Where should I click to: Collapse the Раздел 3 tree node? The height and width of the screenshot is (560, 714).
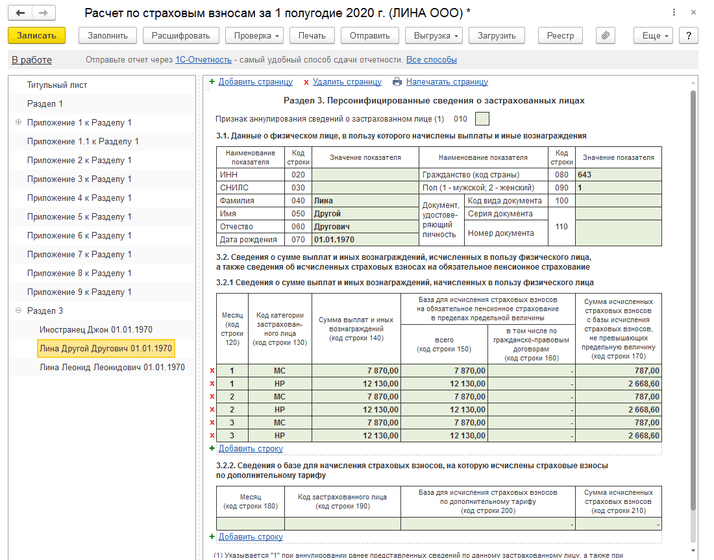[19, 311]
